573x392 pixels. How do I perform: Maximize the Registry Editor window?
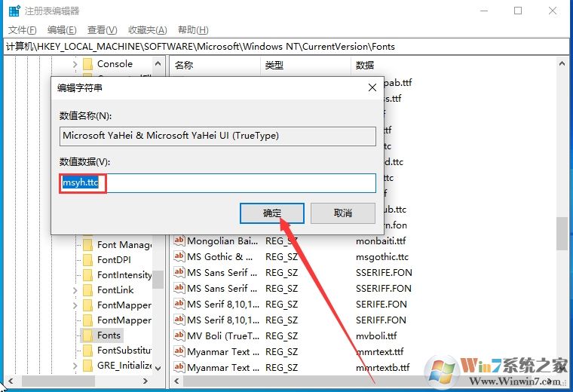point(518,11)
